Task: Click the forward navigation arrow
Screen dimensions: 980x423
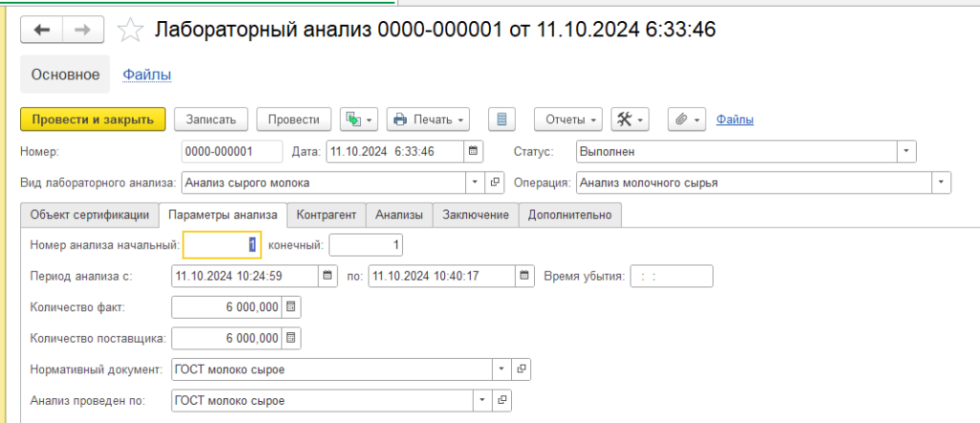Action: pyautogui.click(x=83, y=31)
